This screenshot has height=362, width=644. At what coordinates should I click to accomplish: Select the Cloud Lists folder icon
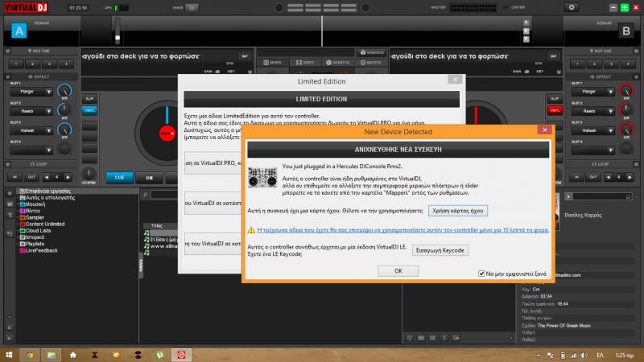coord(23,230)
